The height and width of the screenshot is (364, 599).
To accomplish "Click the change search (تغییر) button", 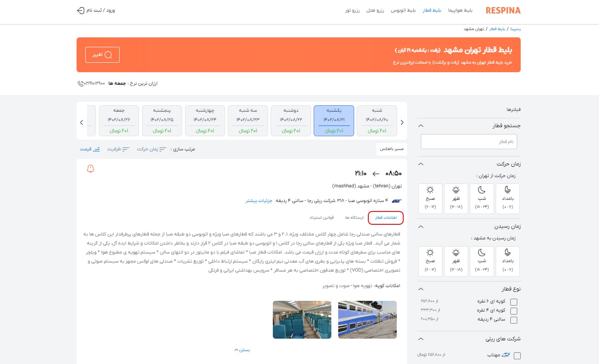I will click(x=102, y=55).
